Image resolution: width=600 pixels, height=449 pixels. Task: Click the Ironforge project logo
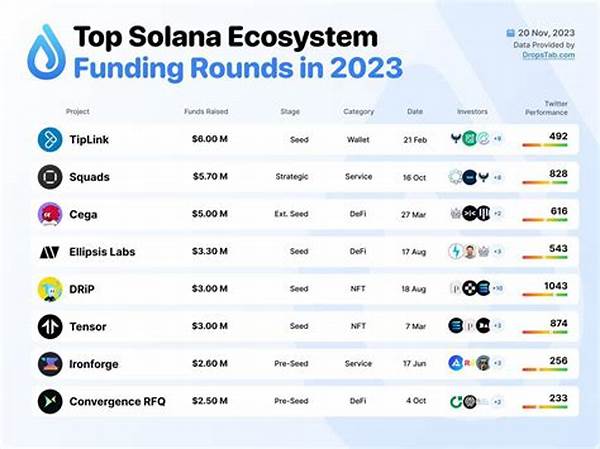coord(51,363)
